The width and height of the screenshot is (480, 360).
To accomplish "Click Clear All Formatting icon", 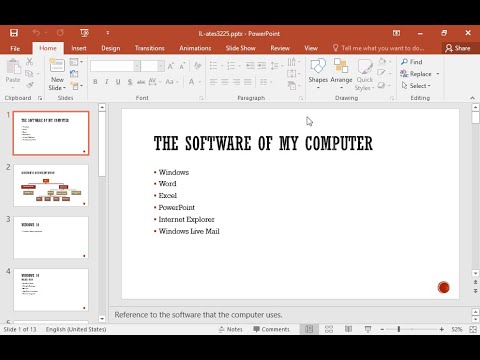I will click(x=198, y=66).
